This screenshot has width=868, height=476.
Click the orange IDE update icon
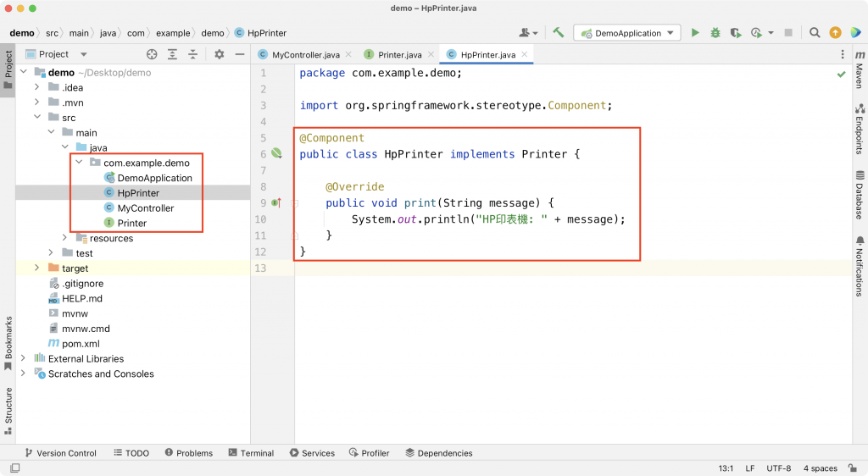click(835, 33)
